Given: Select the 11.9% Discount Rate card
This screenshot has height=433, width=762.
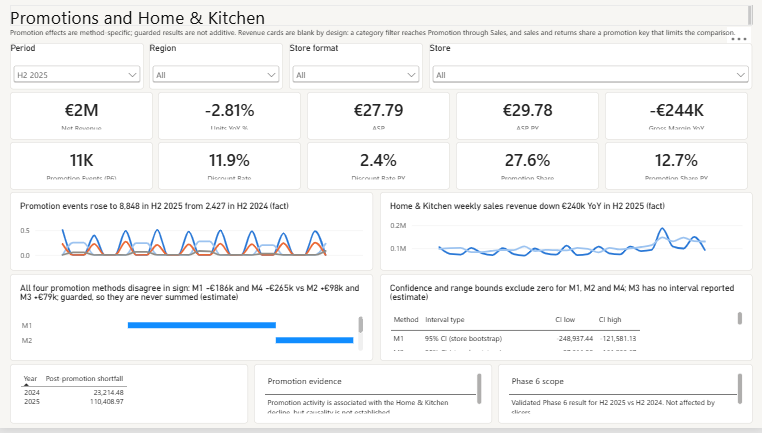Looking at the screenshot, I should click(229, 166).
